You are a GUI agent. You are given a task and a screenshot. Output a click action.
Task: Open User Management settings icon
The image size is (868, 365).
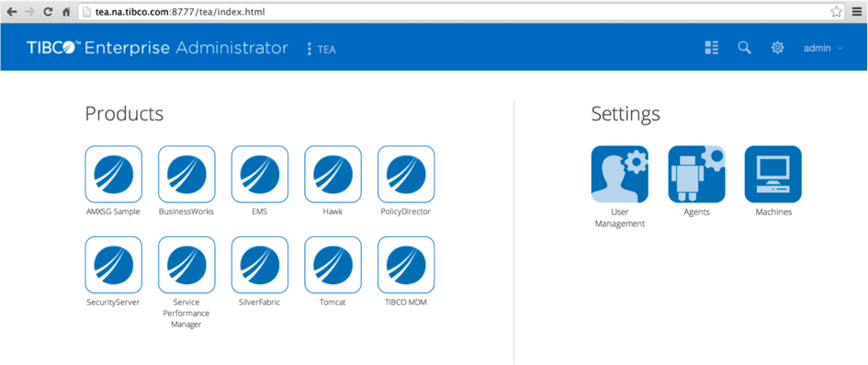pyautogui.click(x=619, y=174)
